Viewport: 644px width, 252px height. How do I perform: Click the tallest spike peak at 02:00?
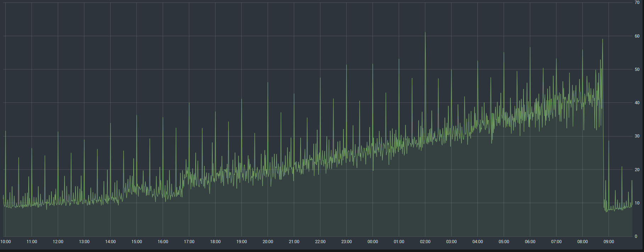point(425,33)
